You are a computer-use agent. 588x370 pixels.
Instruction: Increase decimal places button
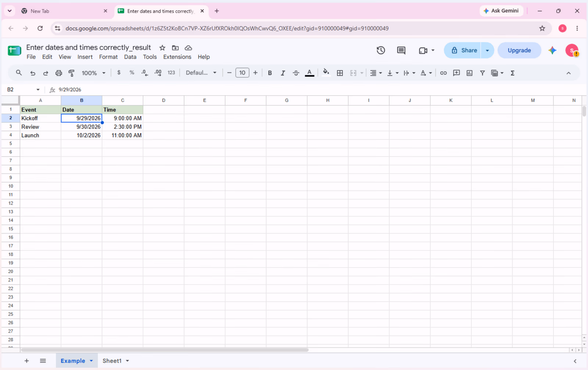point(158,73)
